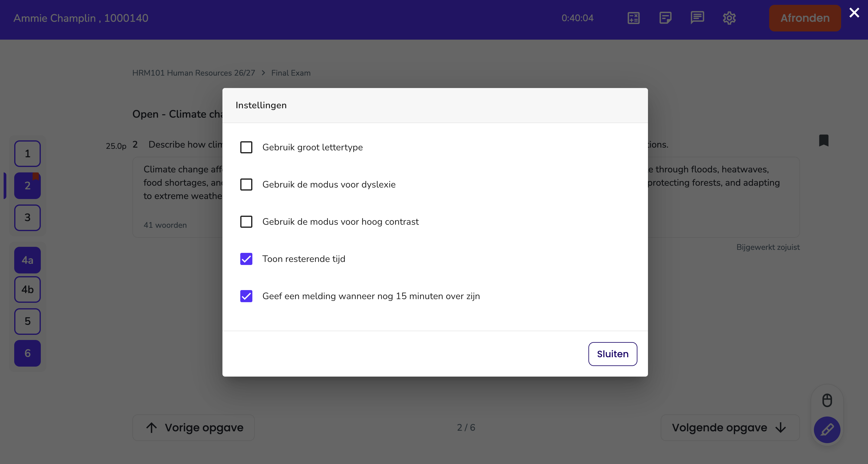Click the settings gear icon
This screenshot has height=464, width=868.
coord(729,18)
